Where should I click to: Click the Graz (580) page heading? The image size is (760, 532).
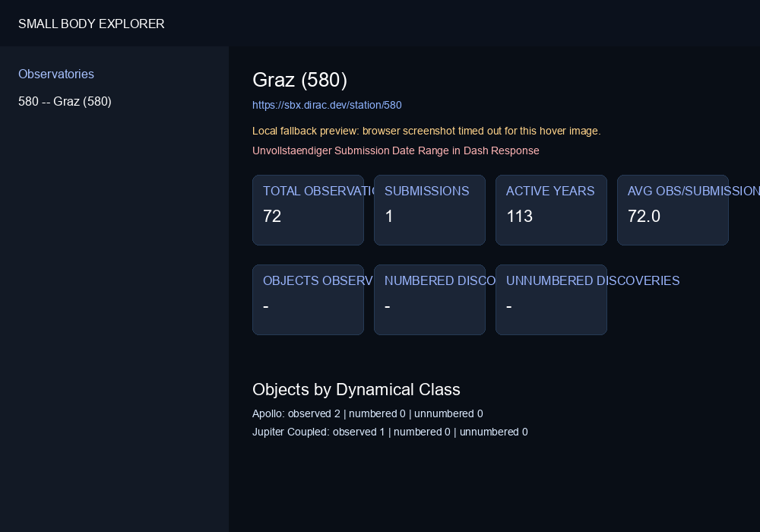click(x=299, y=80)
